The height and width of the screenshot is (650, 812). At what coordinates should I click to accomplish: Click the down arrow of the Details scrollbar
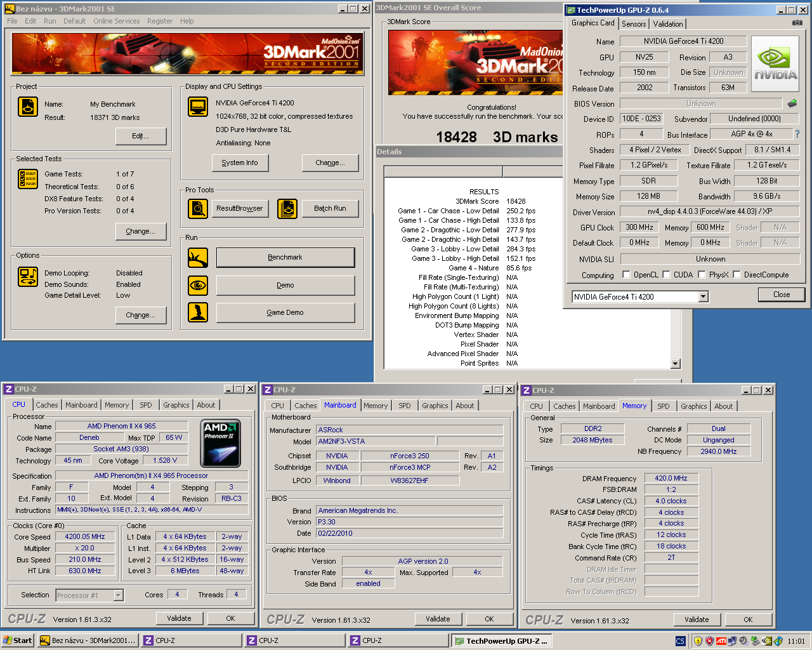676,364
